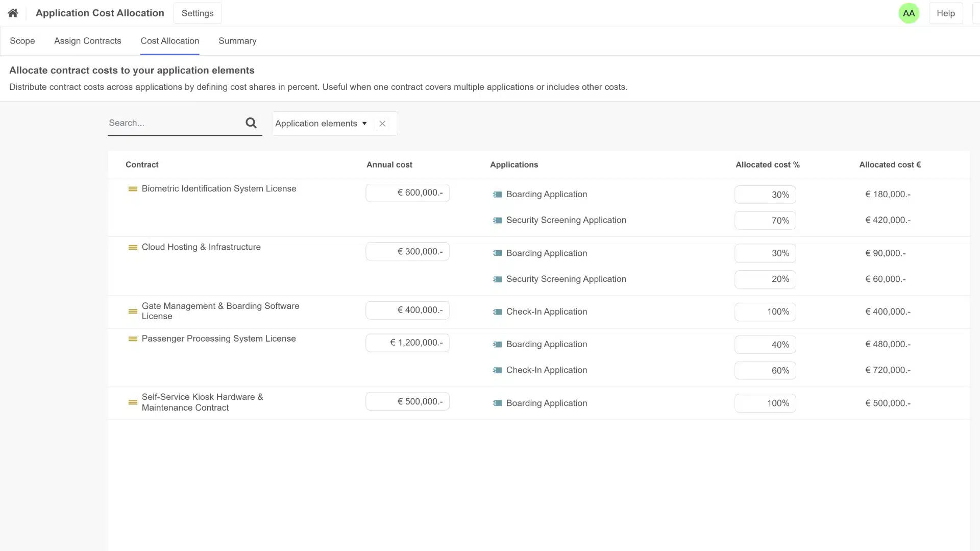Select the 60% Check-In Application allocation field

pos(765,371)
